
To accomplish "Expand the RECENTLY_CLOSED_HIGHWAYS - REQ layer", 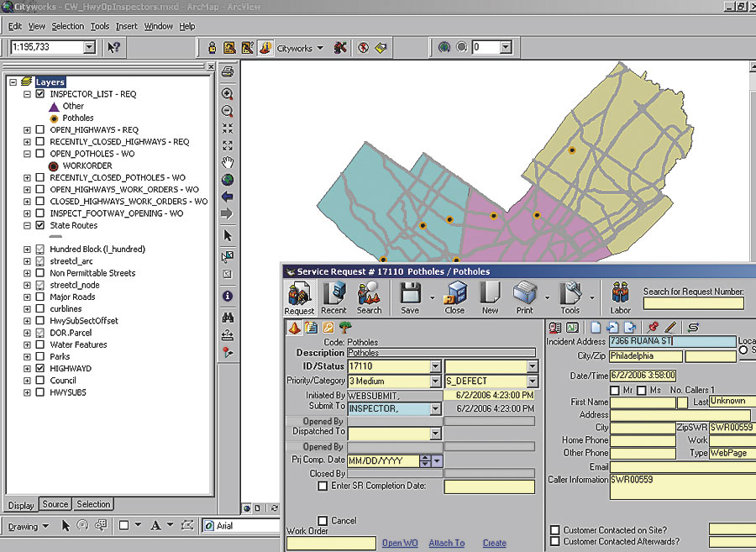I will (27, 142).
